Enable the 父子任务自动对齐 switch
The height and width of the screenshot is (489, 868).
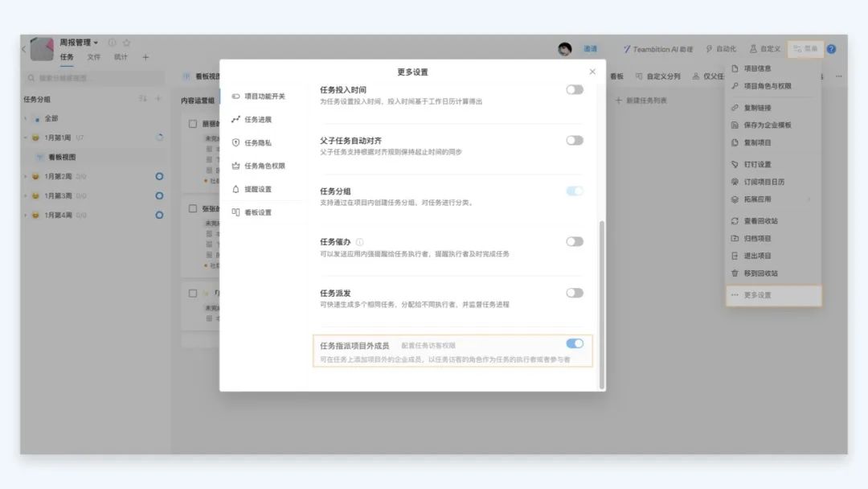click(575, 141)
